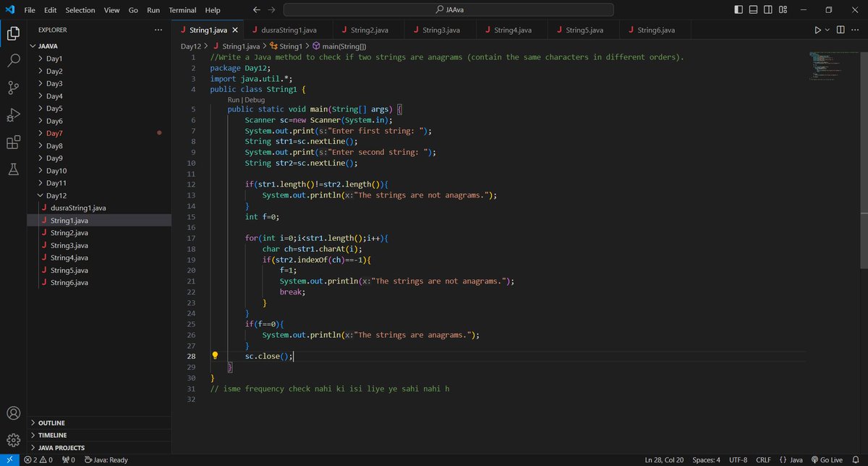Switch to the String2.java tab
The height and width of the screenshot is (466, 868).
(x=368, y=30)
